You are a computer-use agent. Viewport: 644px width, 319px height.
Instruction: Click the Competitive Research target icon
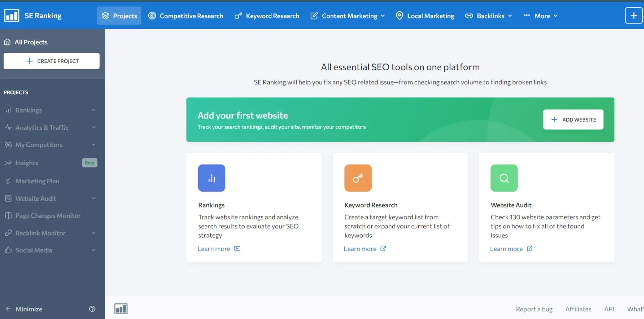(152, 16)
